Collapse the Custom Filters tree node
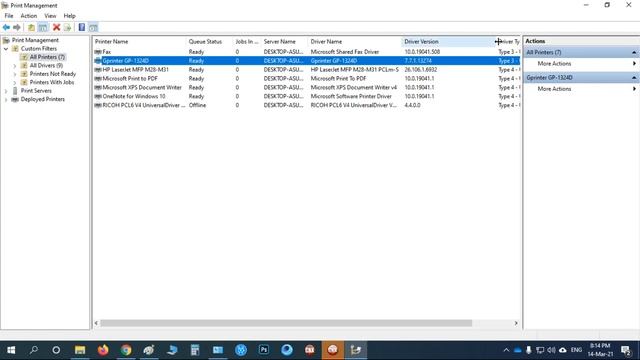 pos(6,49)
